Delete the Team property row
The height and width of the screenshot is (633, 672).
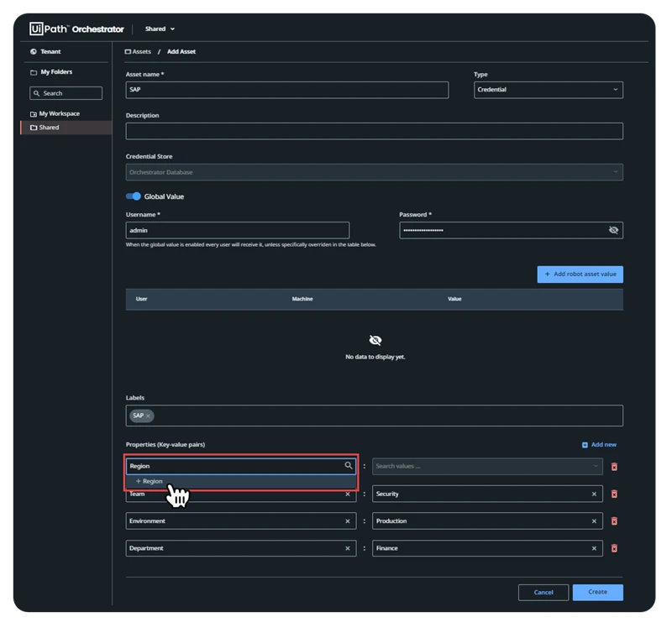[614, 494]
